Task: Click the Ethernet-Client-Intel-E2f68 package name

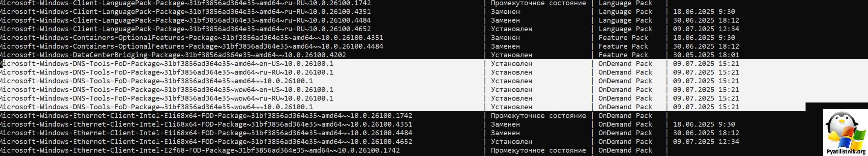Action: [200, 150]
